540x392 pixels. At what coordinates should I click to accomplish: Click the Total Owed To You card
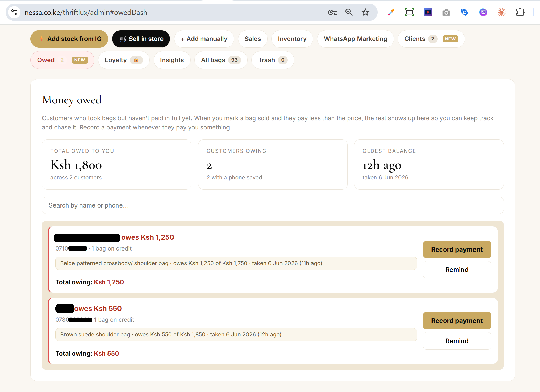click(116, 165)
